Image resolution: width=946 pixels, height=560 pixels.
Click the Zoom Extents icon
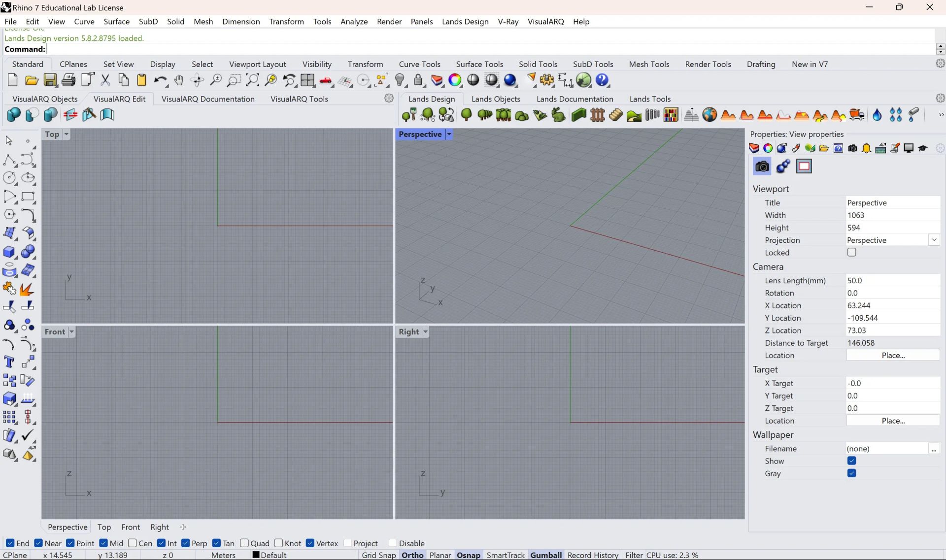(252, 80)
